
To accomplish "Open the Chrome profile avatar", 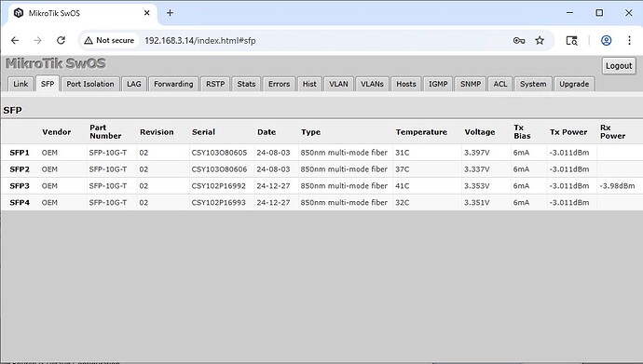I will tap(606, 41).
